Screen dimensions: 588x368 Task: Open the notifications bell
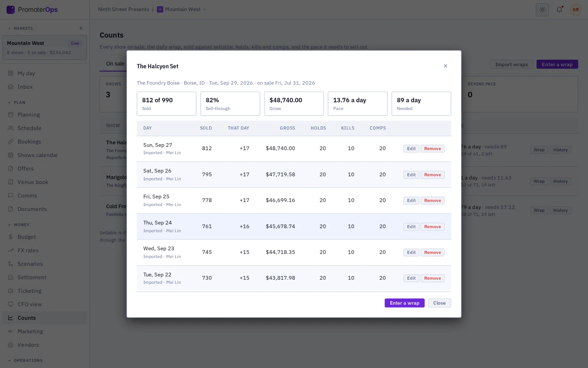559,10
